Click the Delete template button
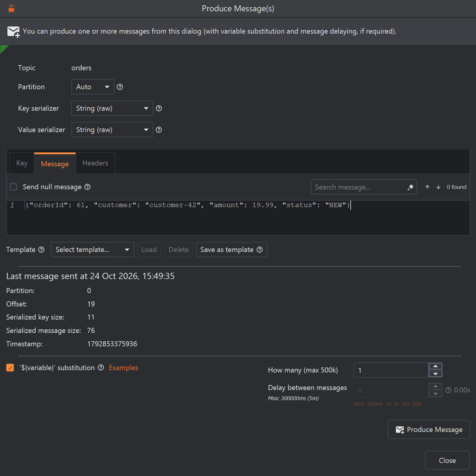The height and width of the screenshot is (476, 476). click(179, 250)
